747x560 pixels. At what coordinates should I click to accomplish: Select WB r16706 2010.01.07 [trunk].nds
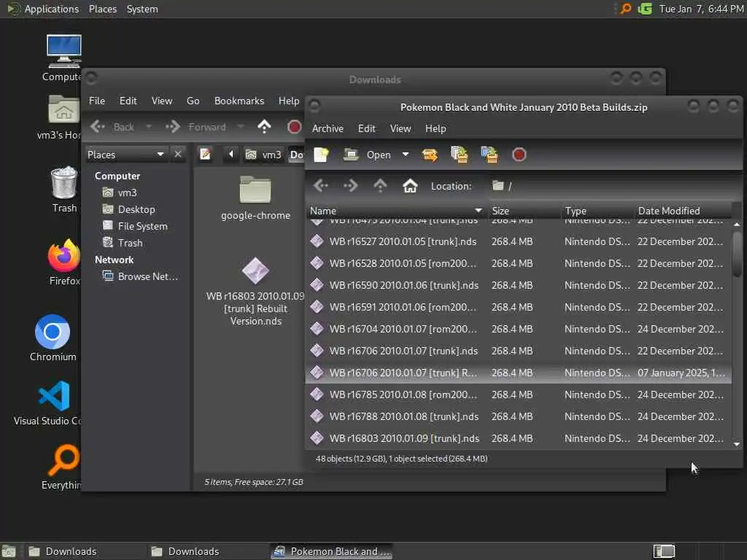click(519, 351)
